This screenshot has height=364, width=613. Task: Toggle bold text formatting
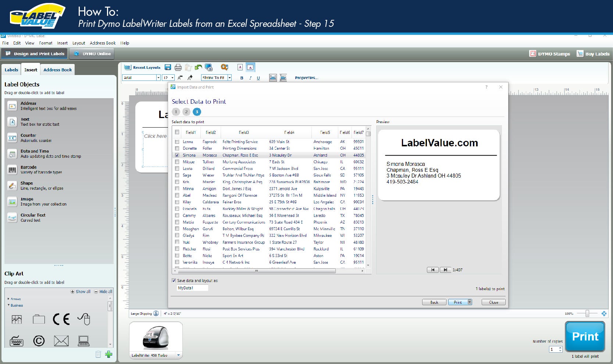pos(242,78)
